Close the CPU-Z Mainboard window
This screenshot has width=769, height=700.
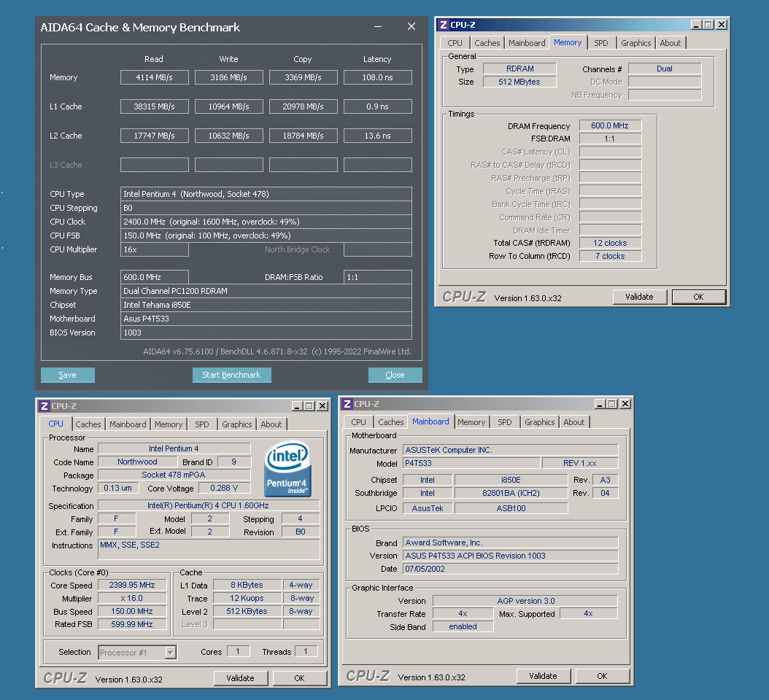[625, 404]
